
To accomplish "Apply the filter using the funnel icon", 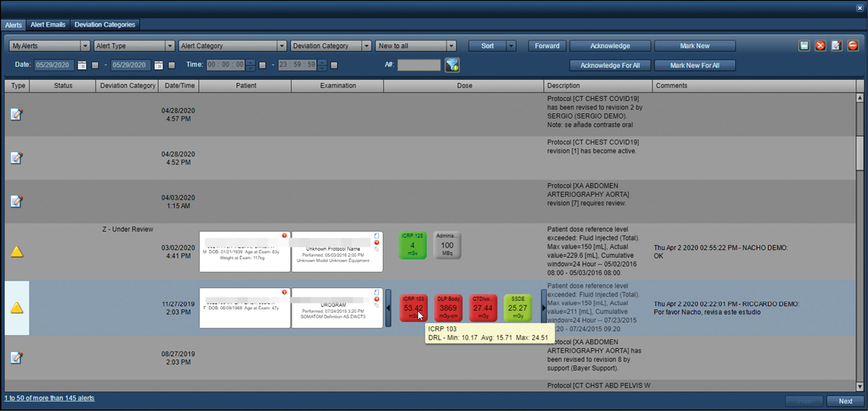I will 452,65.
